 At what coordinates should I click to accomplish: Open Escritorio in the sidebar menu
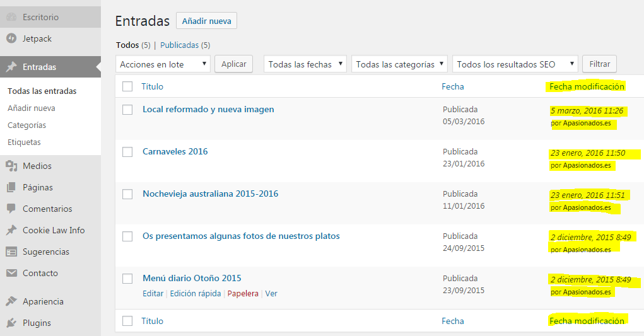click(x=50, y=17)
